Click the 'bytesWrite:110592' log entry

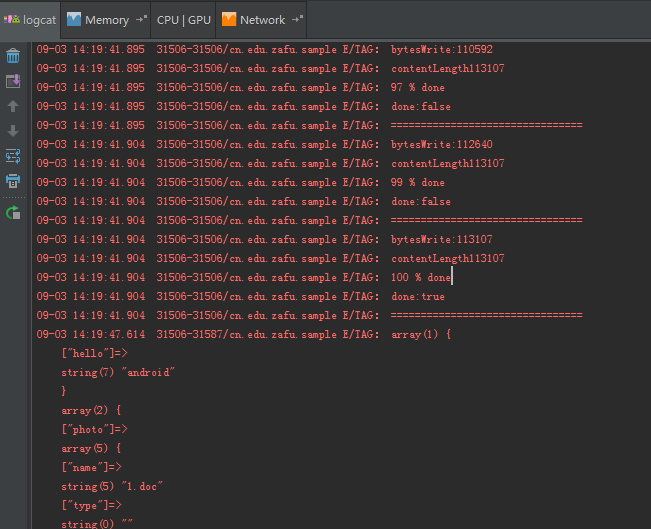click(442, 49)
